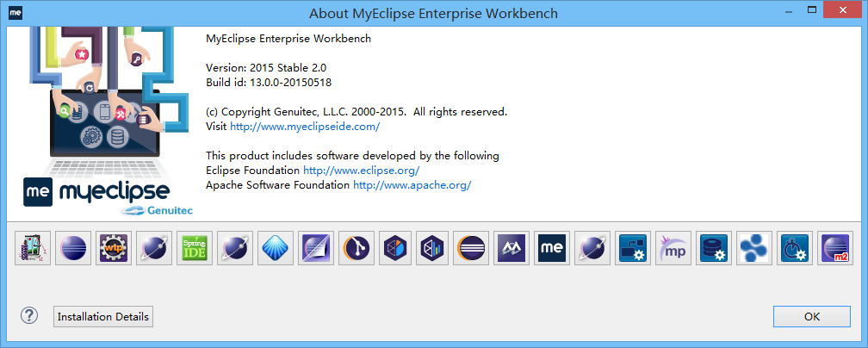Click the colorful window-picture plugin icon
Screen dimensions: 868x348
pos(33,248)
